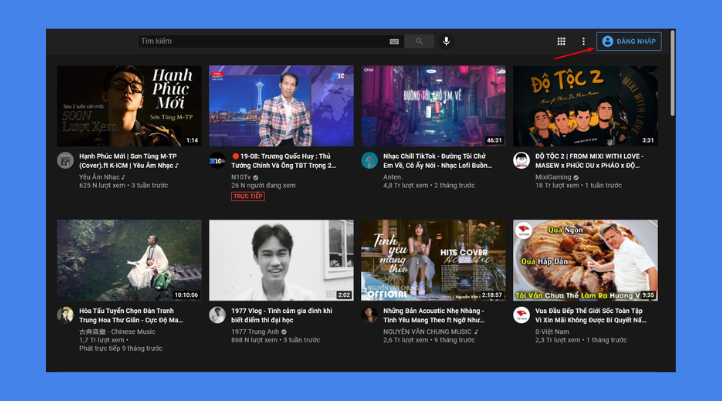Screen dimensions: 722x401
Task: Open Nguyễn Văn Chung Music avatar
Action: 369,315
